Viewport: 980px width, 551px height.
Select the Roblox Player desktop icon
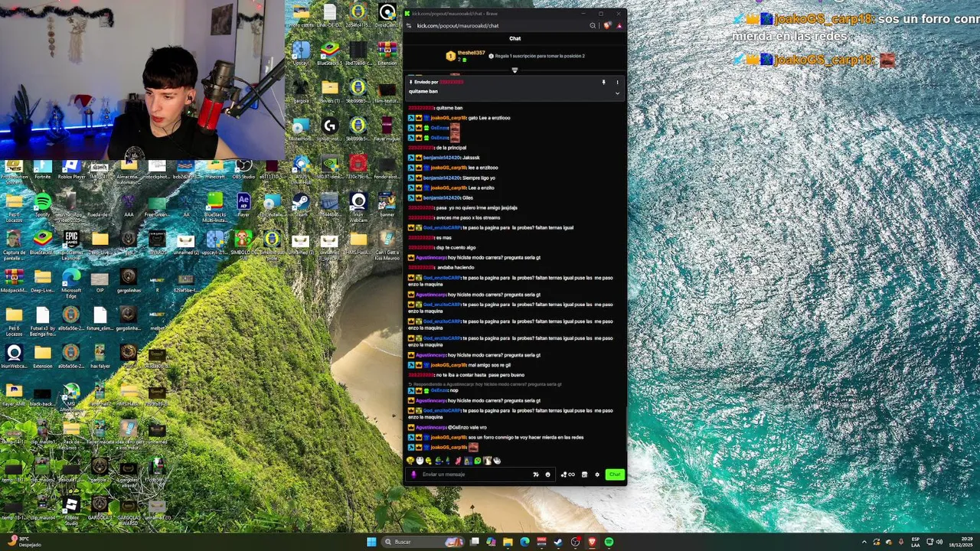[71, 168]
